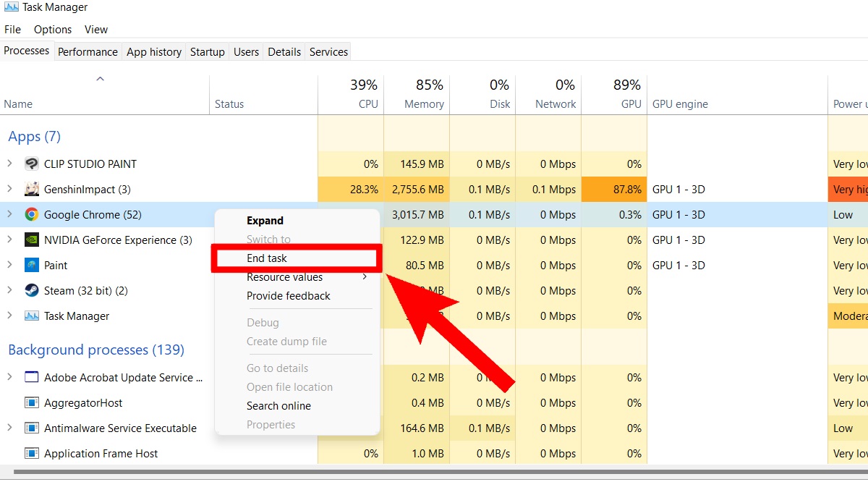Expand the Antimalware Service Executable row
The width and height of the screenshot is (868, 495).
9,428
